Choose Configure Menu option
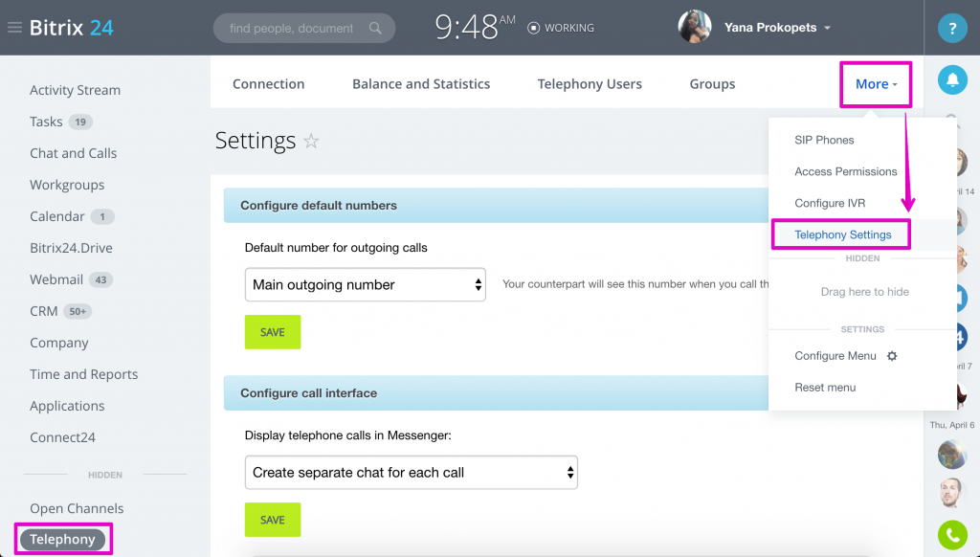The width and height of the screenshot is (980, 557). point(835,356)
